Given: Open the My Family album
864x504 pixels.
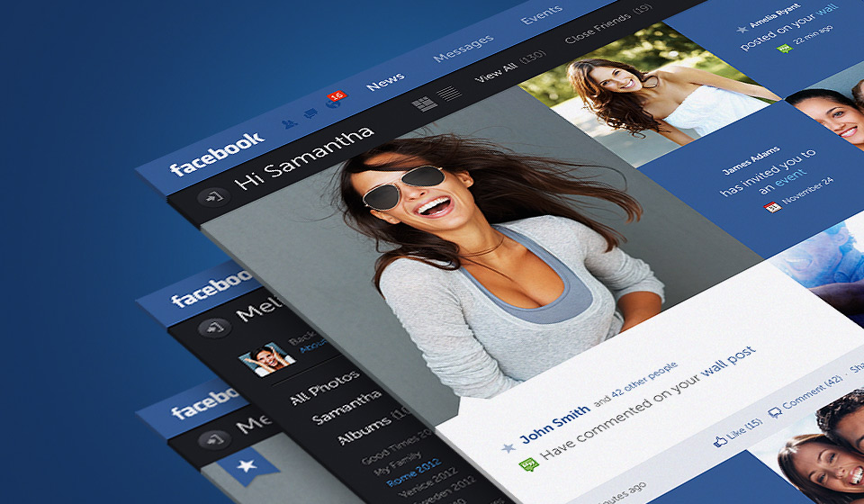Looking at the screenshot, I should coord(397,464).
